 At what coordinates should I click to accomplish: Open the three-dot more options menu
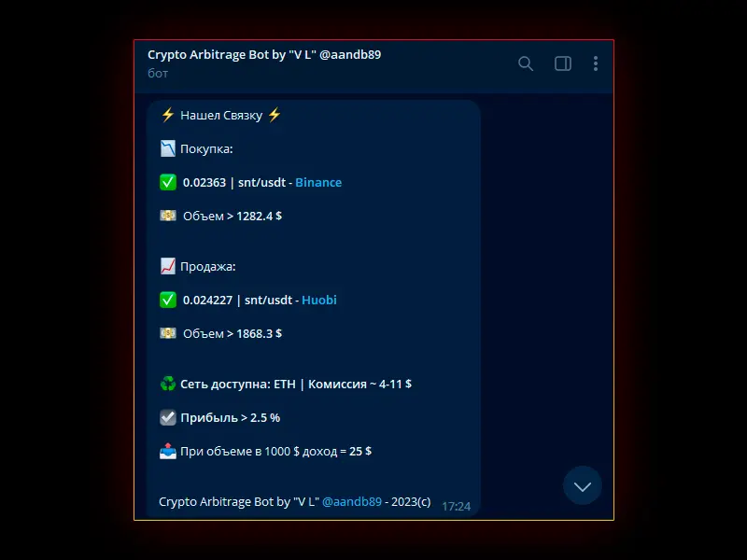coord(596,63)
